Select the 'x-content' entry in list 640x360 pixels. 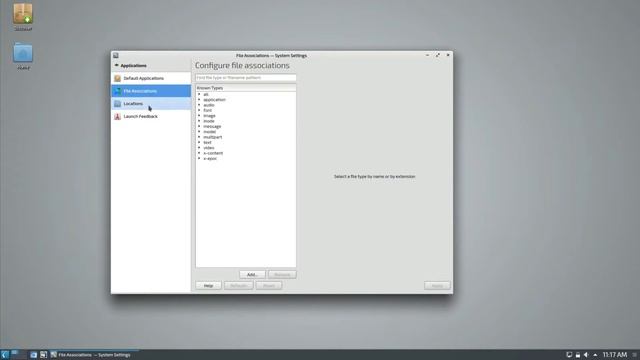(x=213, y=153)
